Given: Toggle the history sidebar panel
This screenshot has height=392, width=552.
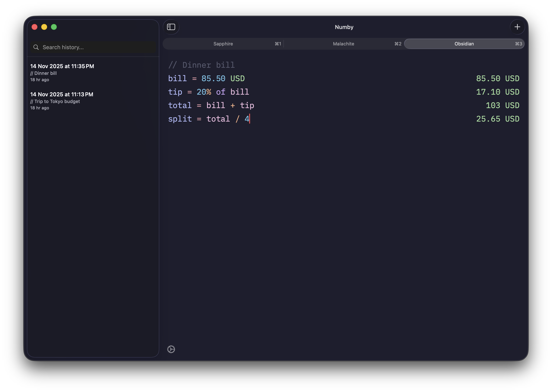Looking at the screenshot, I should [171, 27].
